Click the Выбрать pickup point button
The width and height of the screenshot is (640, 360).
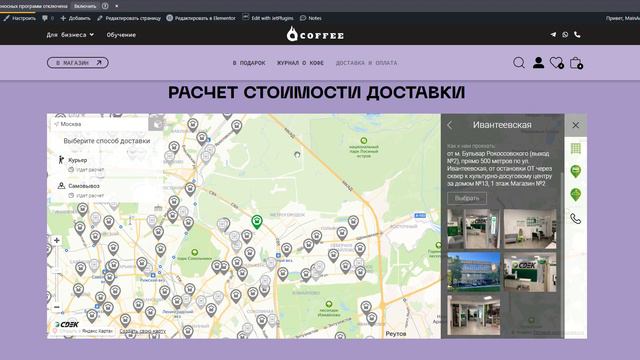467,198
